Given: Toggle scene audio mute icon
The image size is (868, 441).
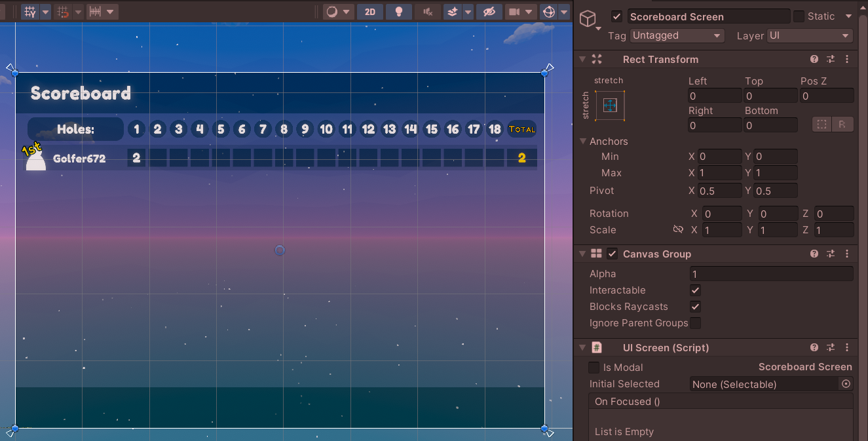Looking at the screenshot, I should click(x=428, y=12).
